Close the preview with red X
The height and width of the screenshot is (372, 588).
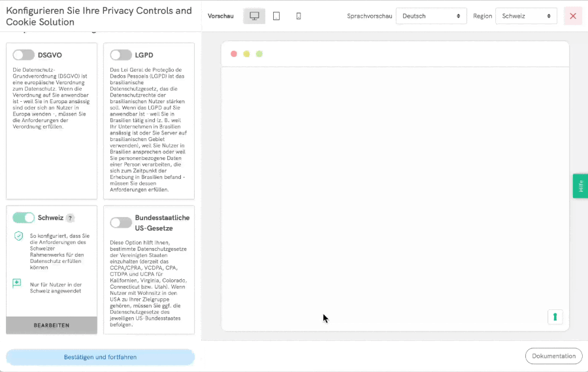click(x=573, y=16)
